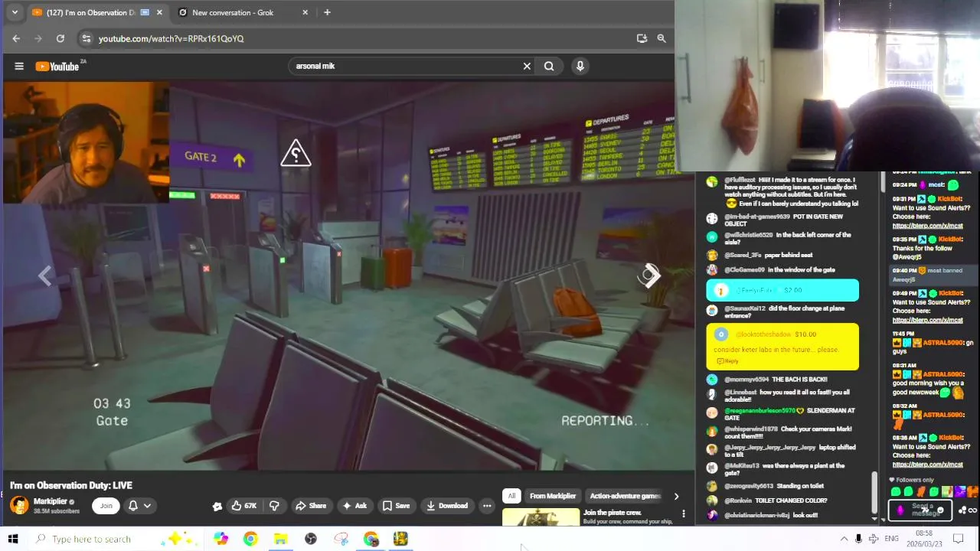Go to previous camera with left arrow
980x551 pixels.
[44, 276]
